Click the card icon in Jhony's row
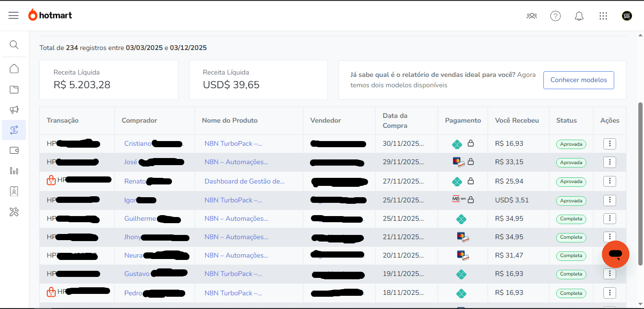The height and width of the screenshot is (309, 644). point(463,237)
